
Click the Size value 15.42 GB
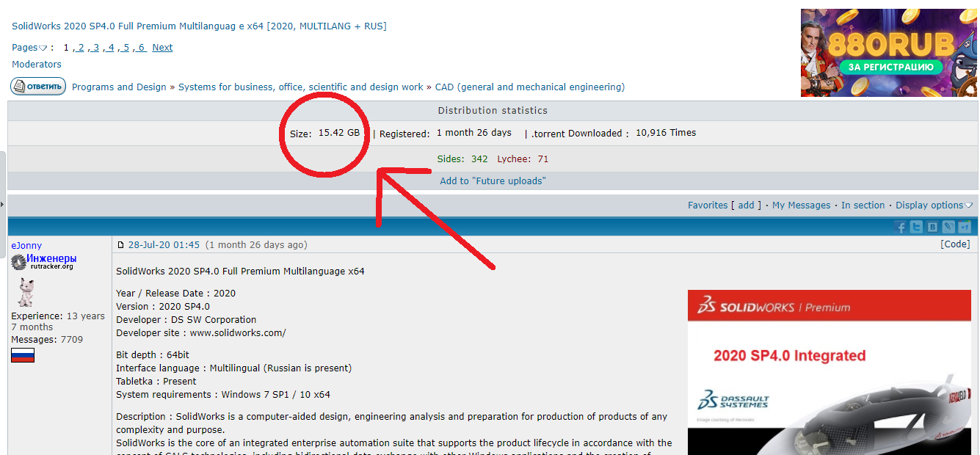tap(339, 133)
